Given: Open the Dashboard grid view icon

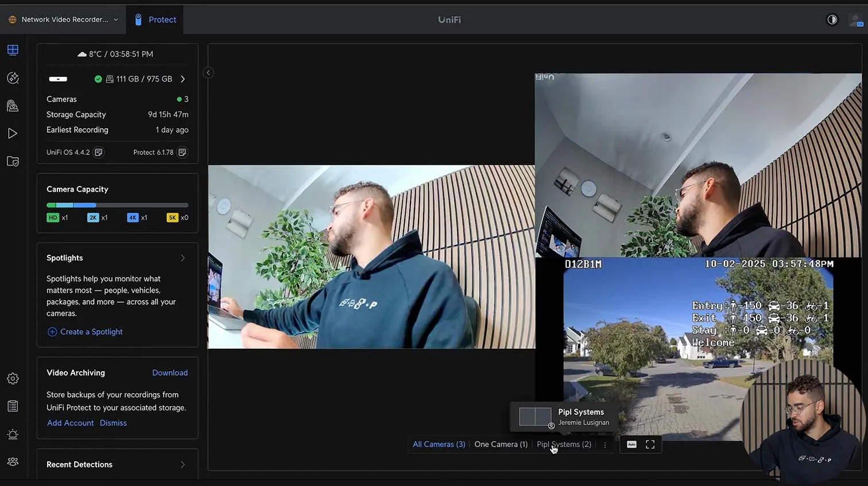Looking at the screenshot, I should click(x=13, y=50).
